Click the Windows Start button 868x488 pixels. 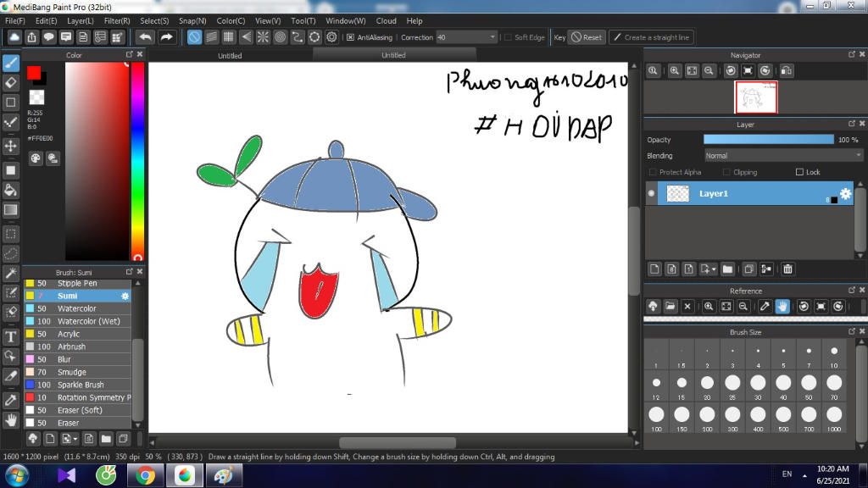tap(16, 475)
